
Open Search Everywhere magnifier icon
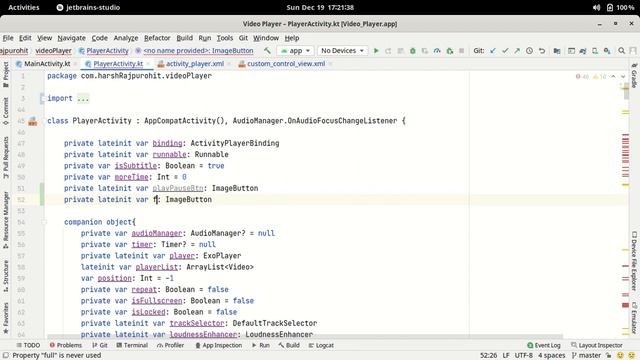(621, 51)
